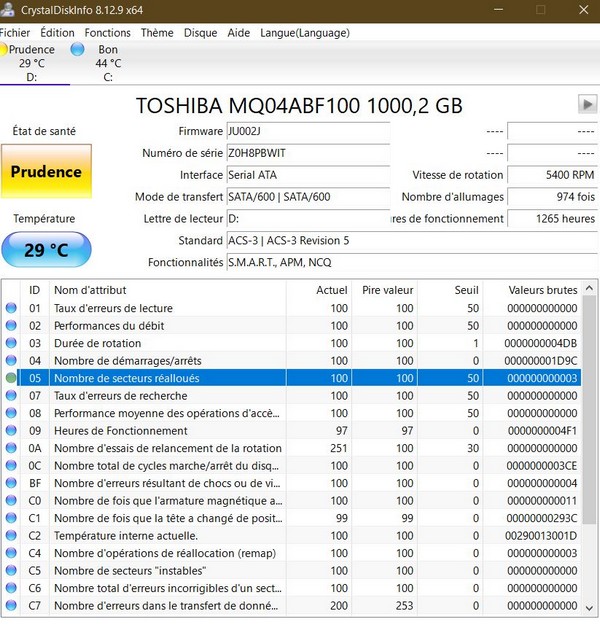Open the Aide menu

point(239,33)
